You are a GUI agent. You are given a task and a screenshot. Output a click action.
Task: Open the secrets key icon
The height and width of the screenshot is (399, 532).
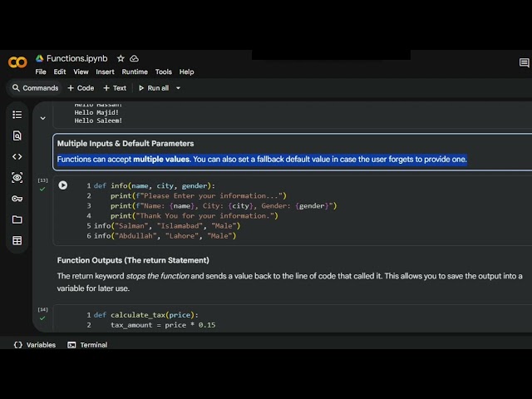pyautogui.click(x=17, y=199)
